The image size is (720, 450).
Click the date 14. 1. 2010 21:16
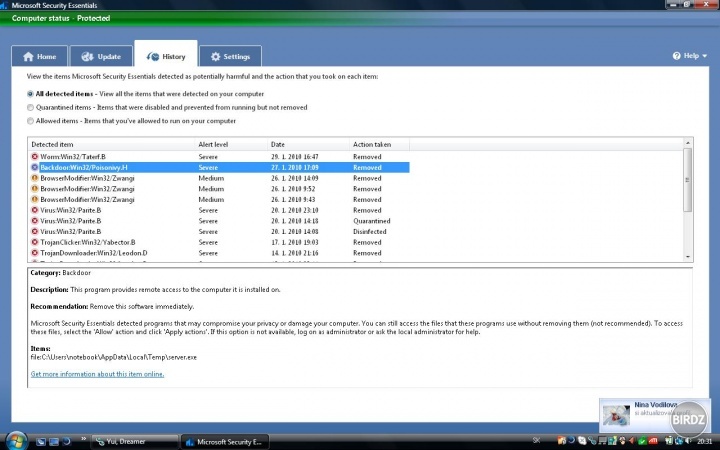click(x=294, y=253)
